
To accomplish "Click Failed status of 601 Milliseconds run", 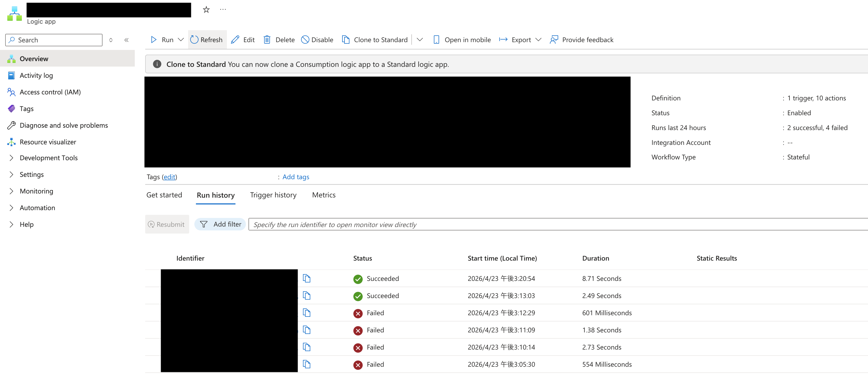I will [x=369, y=313].
